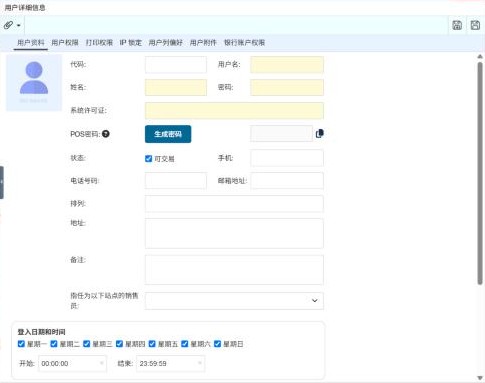485x383 pixels.
Task: Click the 开始 time value 00:00:00
Action: (x=55, y=363)
